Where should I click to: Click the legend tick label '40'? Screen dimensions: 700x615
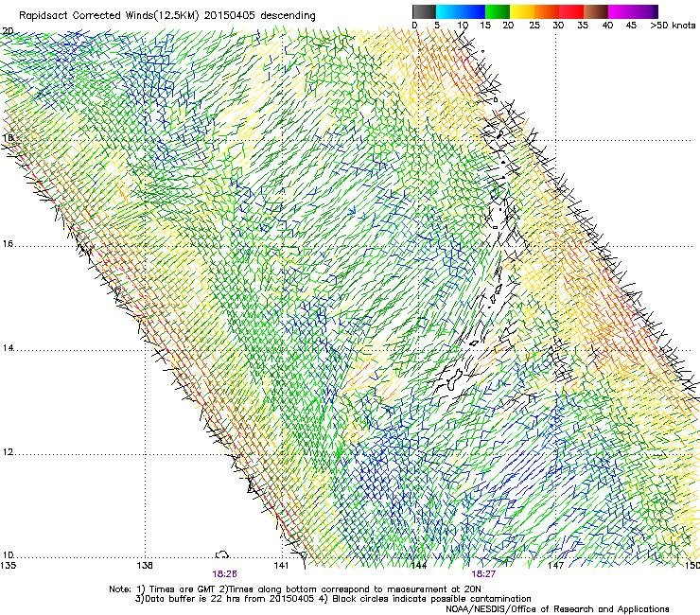coord(607,26)
